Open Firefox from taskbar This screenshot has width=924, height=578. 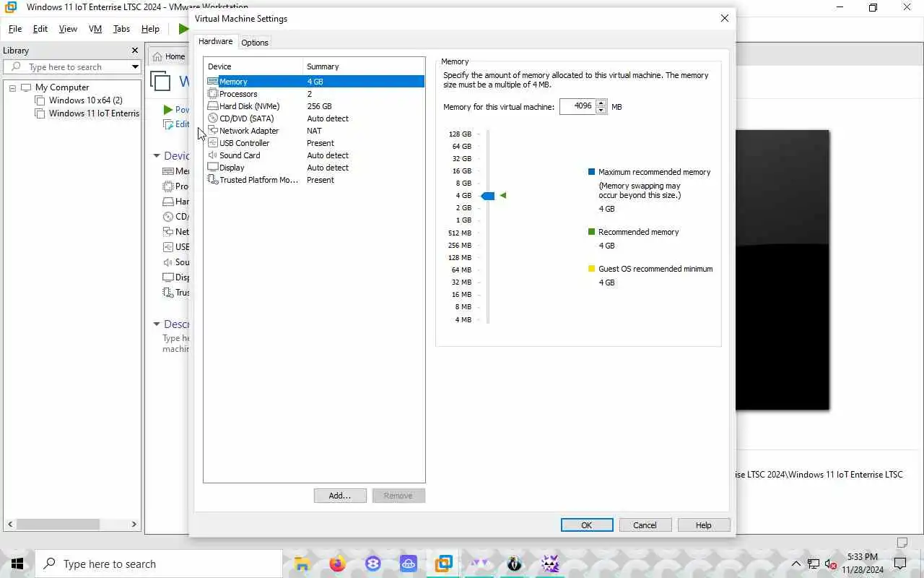337,564
